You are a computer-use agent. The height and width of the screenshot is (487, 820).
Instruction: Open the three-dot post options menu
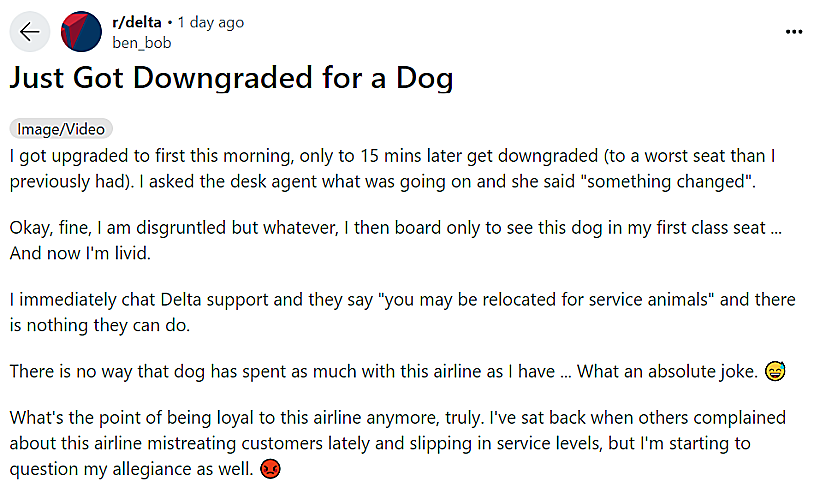794,32
